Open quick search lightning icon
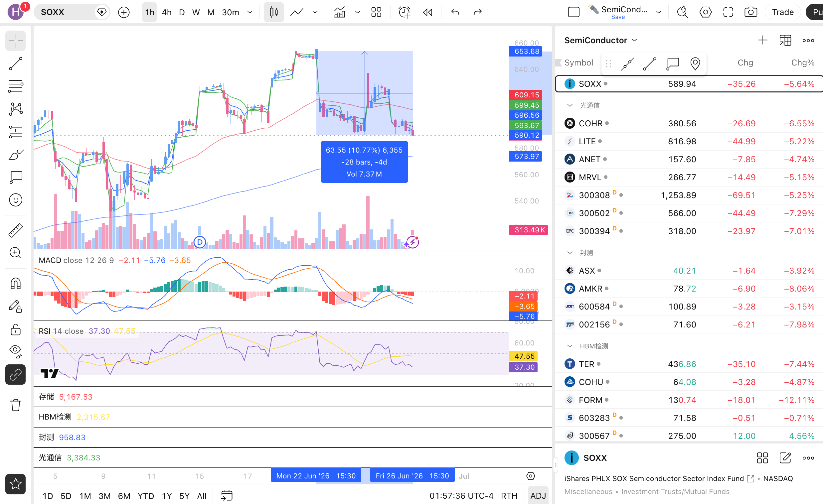 pyautogui.click(x=682, y=12)
